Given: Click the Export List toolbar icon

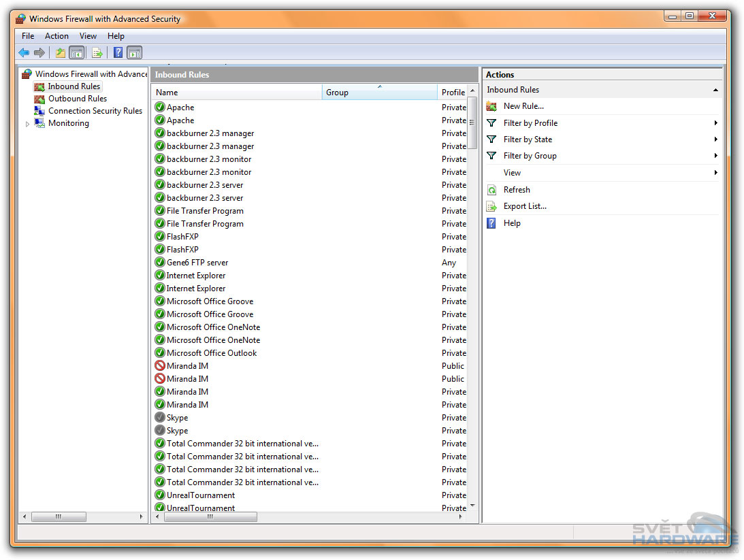Looking at the screenshot, I should click(96, 52).
